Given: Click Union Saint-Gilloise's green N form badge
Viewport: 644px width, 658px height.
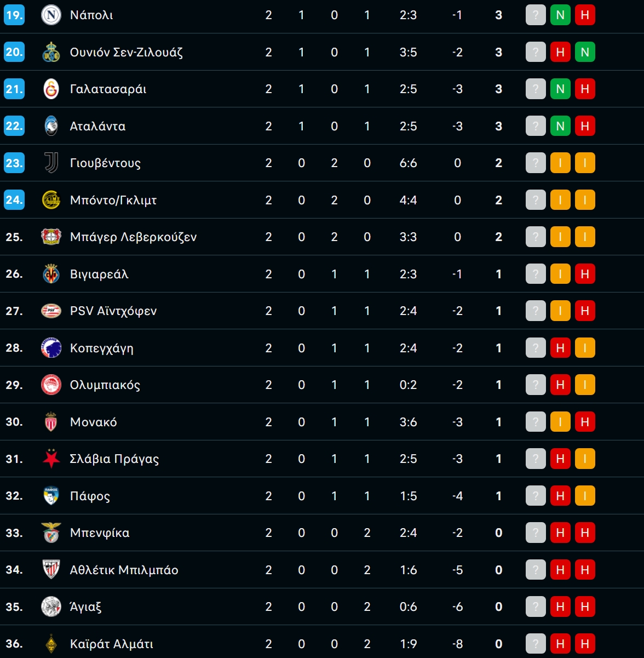Looking at the screenshot, I should (x=585, y=52).
